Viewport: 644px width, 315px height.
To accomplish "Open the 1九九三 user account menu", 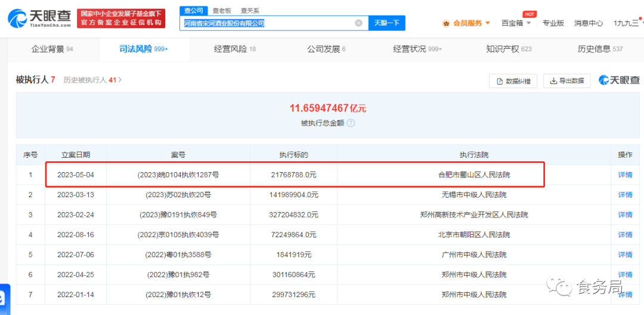I will (x=627, y=23).
